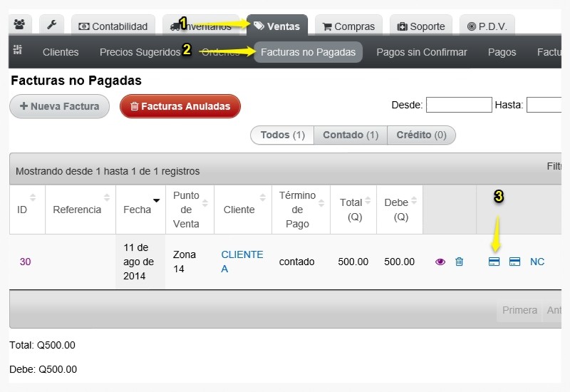This screenshot has height=392, width=570.
Task: Click the Primera pagination button
Action: (x=519, y=310)
